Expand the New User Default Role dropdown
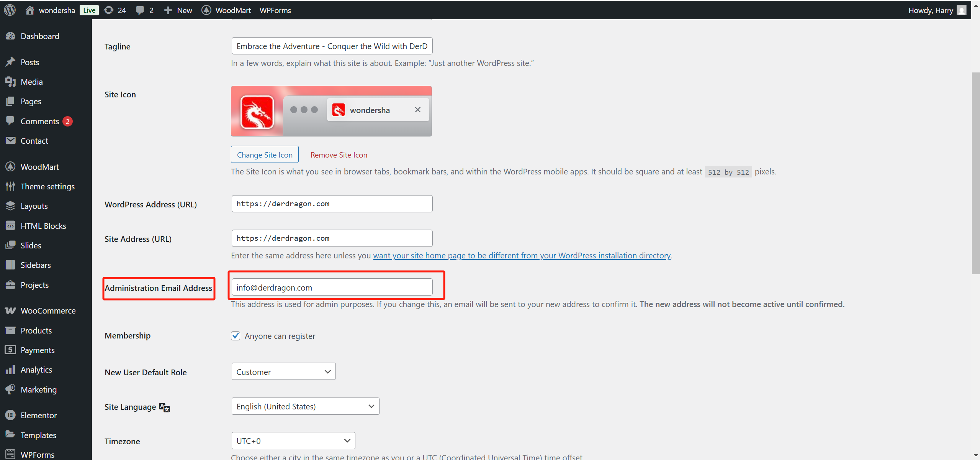Screen dimensions: 980x460 tap(283, 371)
